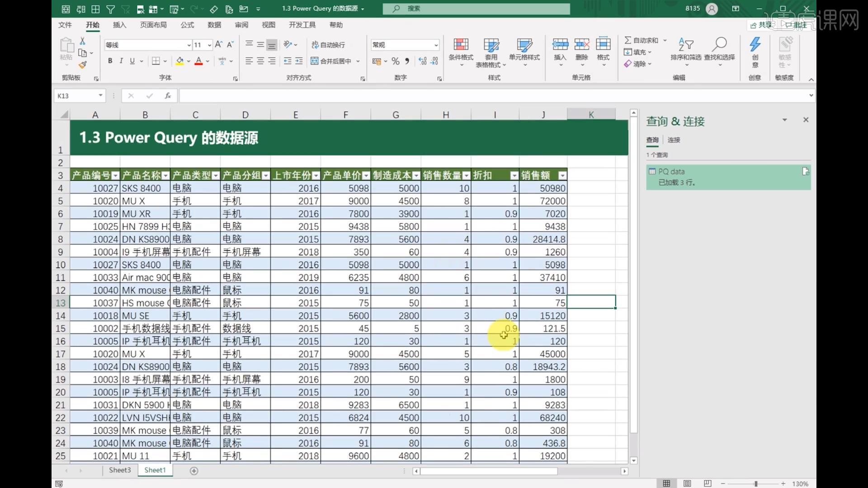Switch to the Sheet3 worksheet tab

pyautogui.click(x=119, y=470)
